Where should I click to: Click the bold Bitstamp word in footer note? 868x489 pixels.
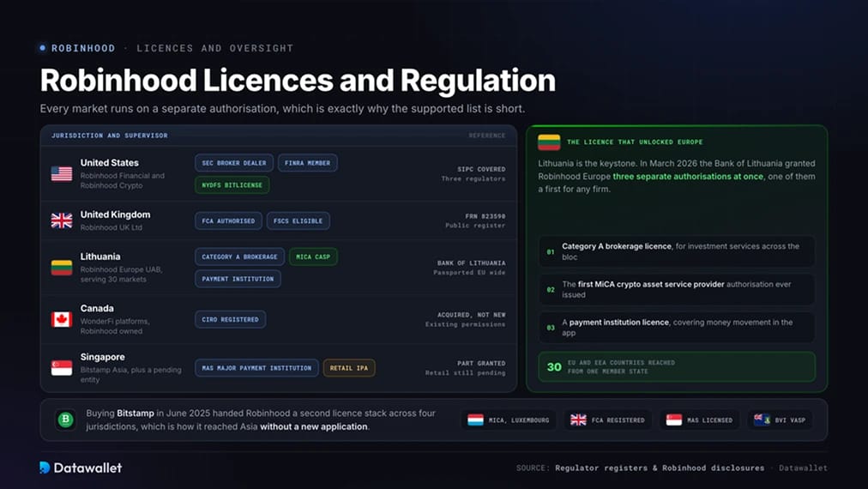coord(135,414)
